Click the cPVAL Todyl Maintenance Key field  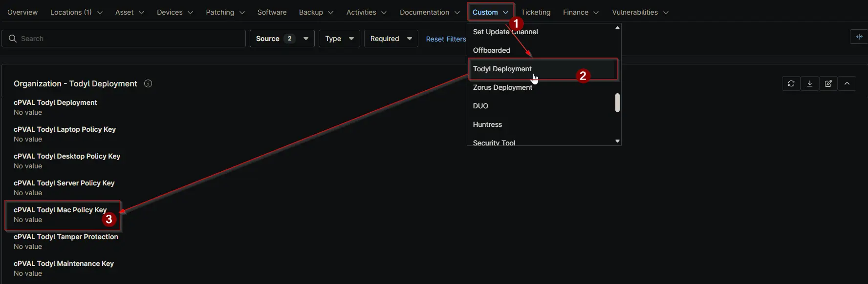(64, 268)
